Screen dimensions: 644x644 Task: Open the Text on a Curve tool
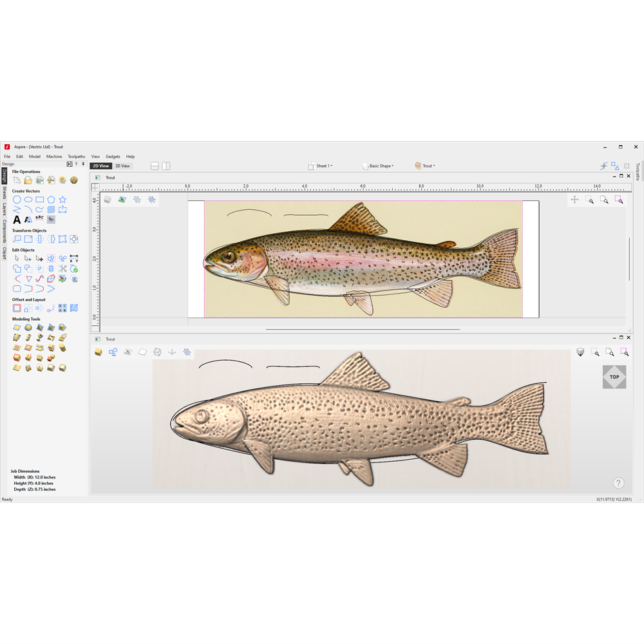40,220
